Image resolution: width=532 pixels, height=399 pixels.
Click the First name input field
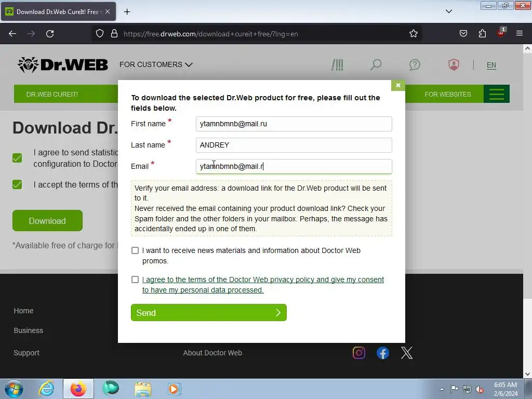click(294, 124)
